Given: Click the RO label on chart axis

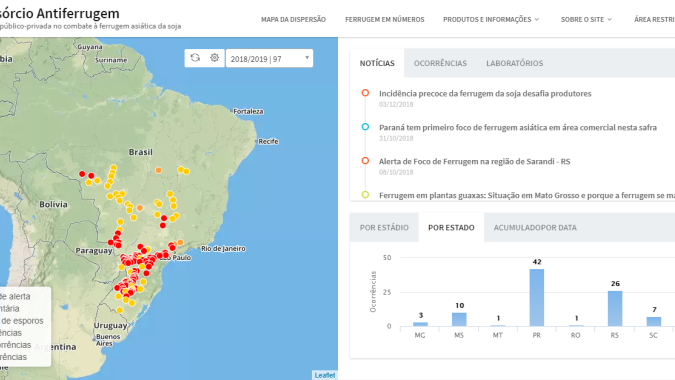Looking at the screenshot, I should pos(576,335).
